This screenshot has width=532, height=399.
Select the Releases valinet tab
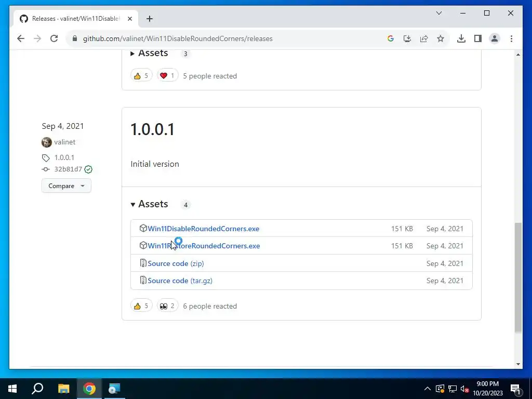pyautogui.click(x=76, y=19)
